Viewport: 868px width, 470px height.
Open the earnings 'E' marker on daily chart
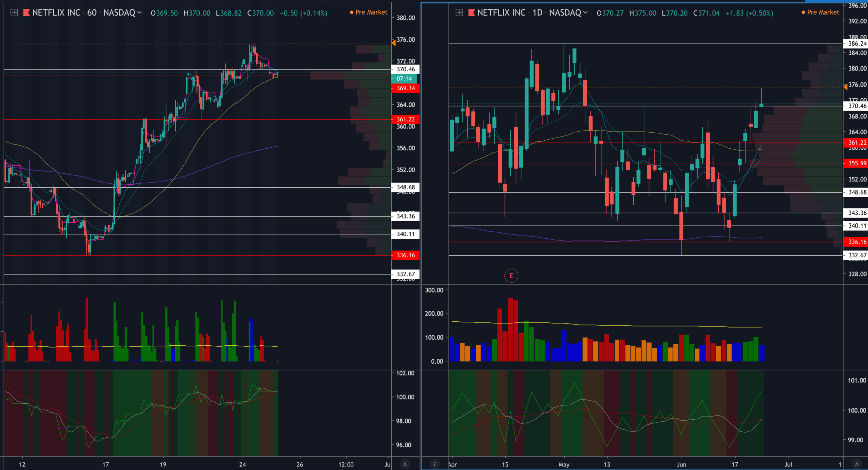coord(511,276)
